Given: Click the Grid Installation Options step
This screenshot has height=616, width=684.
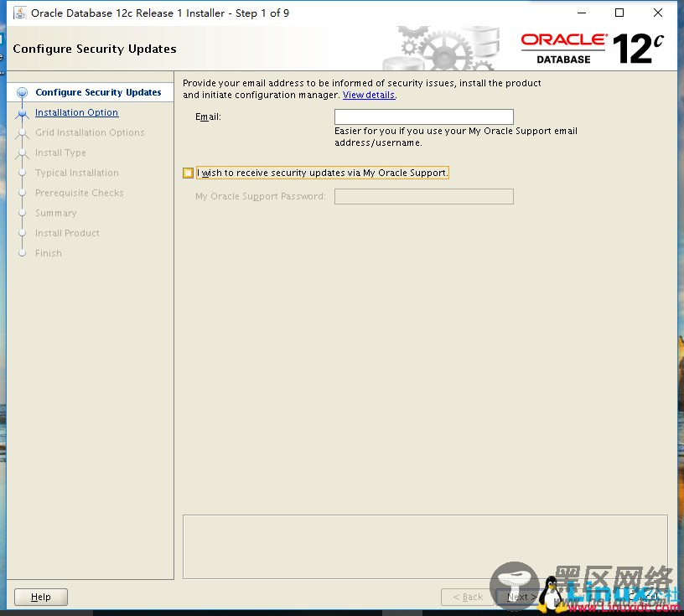Looking at the screenshot, I should [90, 132].
